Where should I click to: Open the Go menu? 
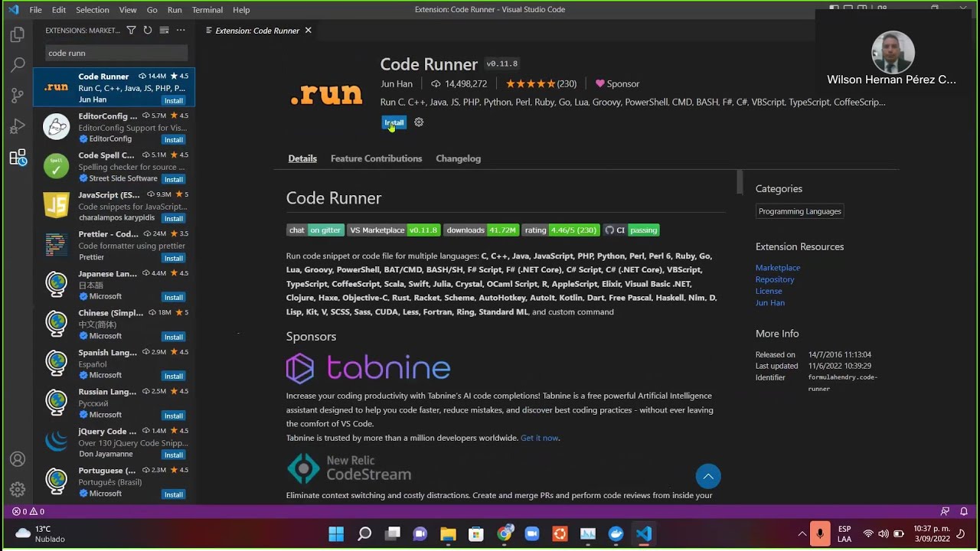(x=152, y=10)
